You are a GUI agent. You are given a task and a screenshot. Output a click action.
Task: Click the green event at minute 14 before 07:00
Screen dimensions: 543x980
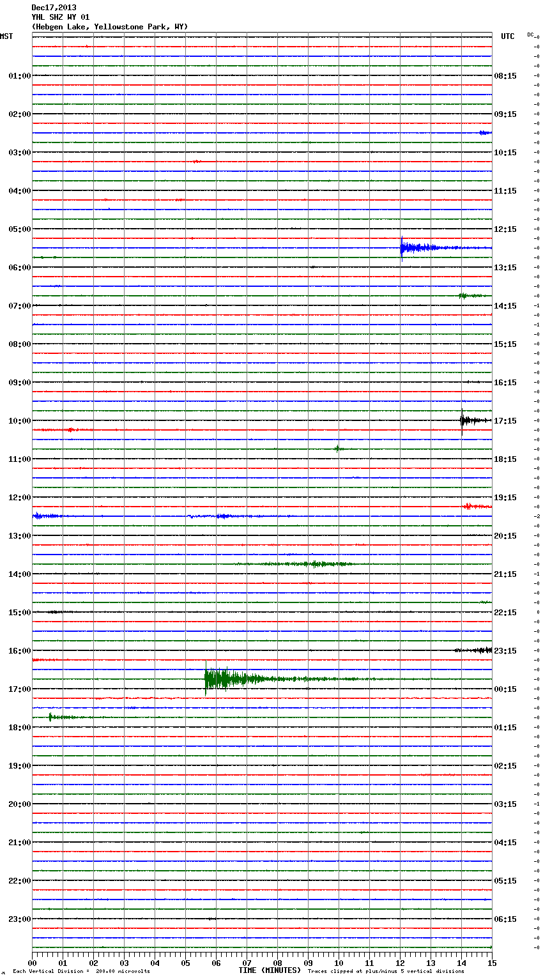[471, 296]
